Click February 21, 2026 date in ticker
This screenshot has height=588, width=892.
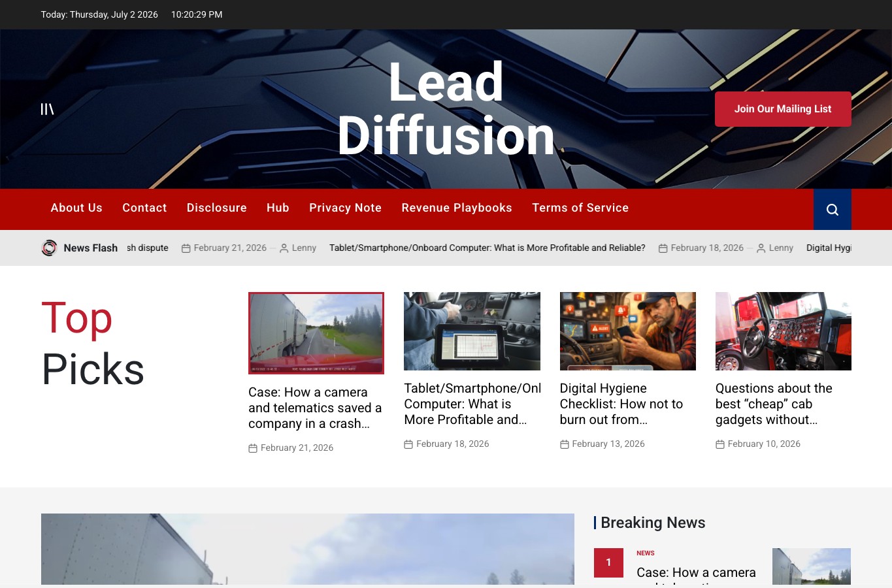coord(230,248)
